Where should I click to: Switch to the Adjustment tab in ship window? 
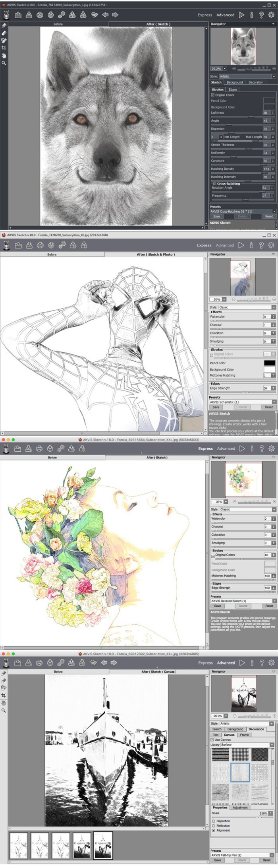[x=240, y=807]
